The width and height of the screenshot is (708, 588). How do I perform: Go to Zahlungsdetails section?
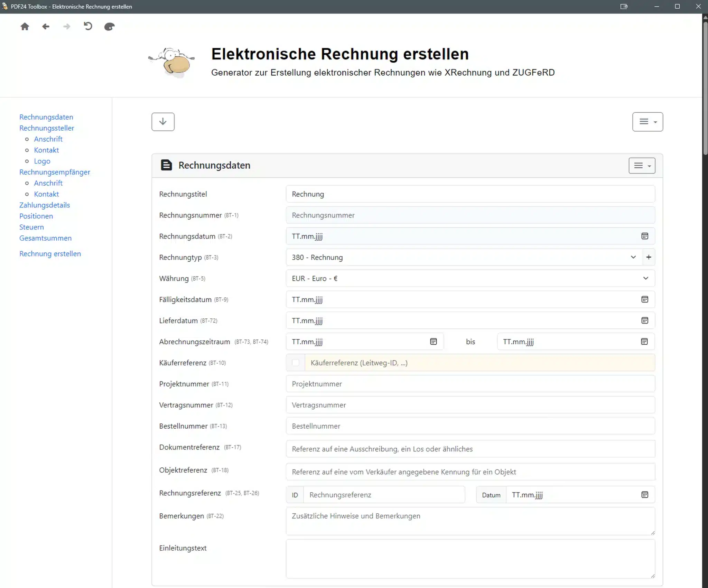[45, 205]
